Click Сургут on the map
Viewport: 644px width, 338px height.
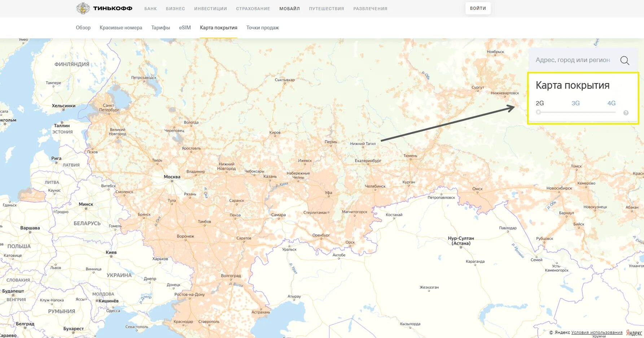[x=478, y=87]
